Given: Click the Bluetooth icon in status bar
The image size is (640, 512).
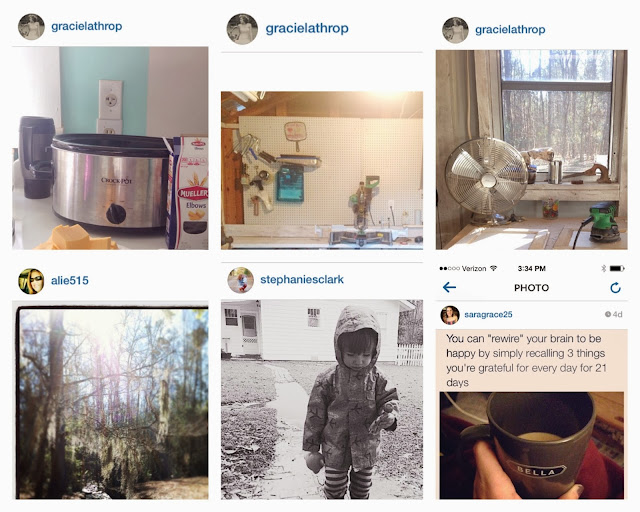Looking at the screenshot, I should coord(603,268).
